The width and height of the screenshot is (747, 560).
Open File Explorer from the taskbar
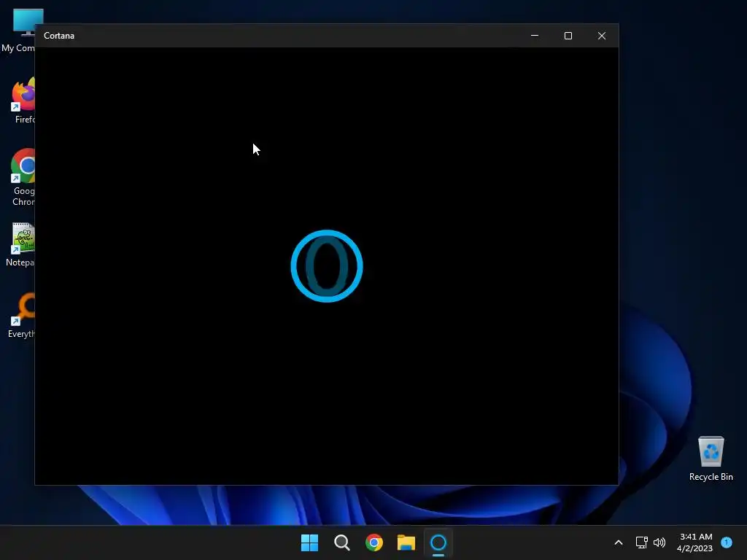coord(406,542)
